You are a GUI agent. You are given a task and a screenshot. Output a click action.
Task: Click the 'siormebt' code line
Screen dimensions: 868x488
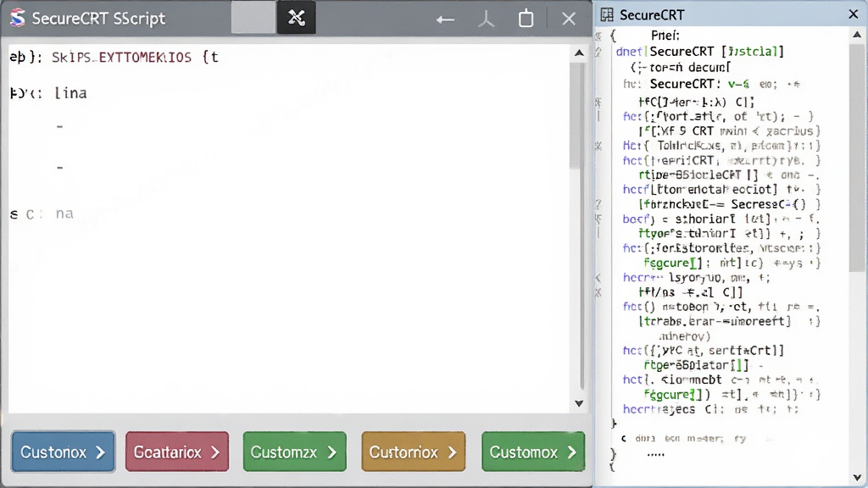(721, 380)
